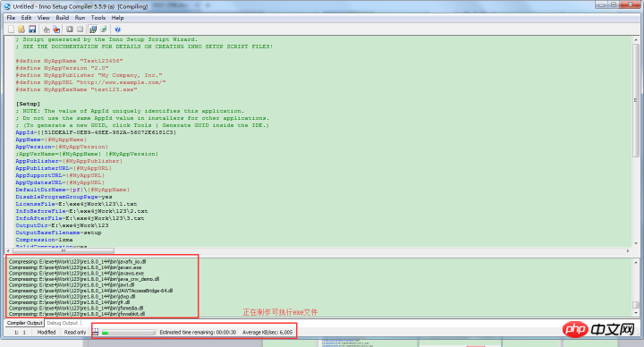This screenshot has width=644, height=347.
Task: Click the horizontal scrollbar left arrow
Action: coord(9,250)
